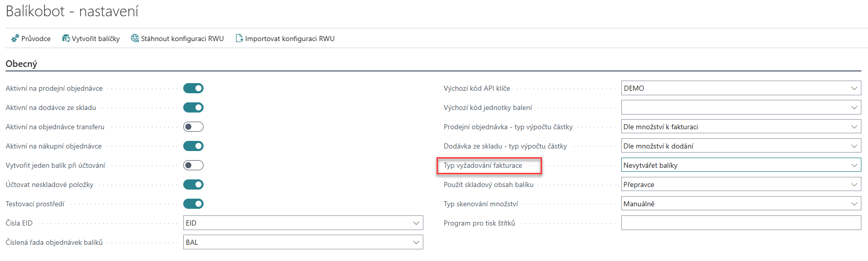The width and height of the screenshot is (868, 261).
Task: Open Dodávka ze skladu typ výpočtu částky dropdown arrow
Action: click(854, 146)
